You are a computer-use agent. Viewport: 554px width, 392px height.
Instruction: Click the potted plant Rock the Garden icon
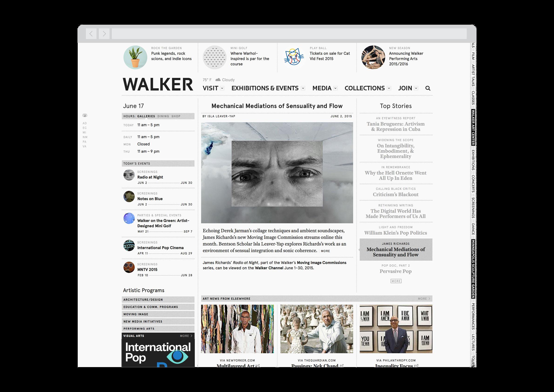tap(135, 57)
